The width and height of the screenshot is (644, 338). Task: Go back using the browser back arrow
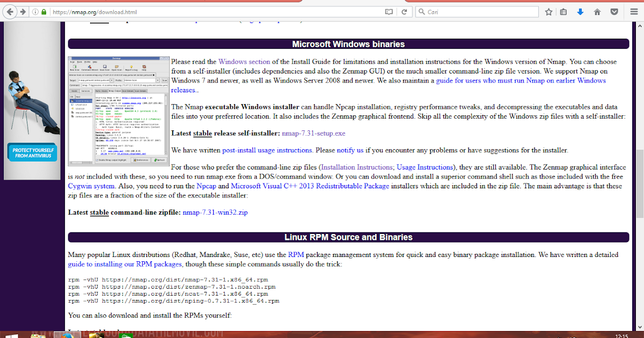(10, 11)
